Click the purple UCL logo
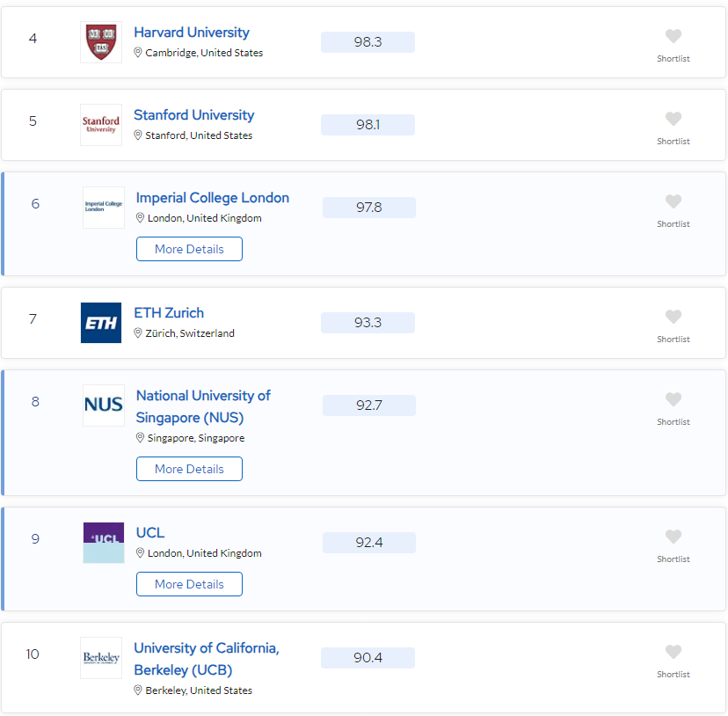Screen dimensions: 728x716 (104, 543)
